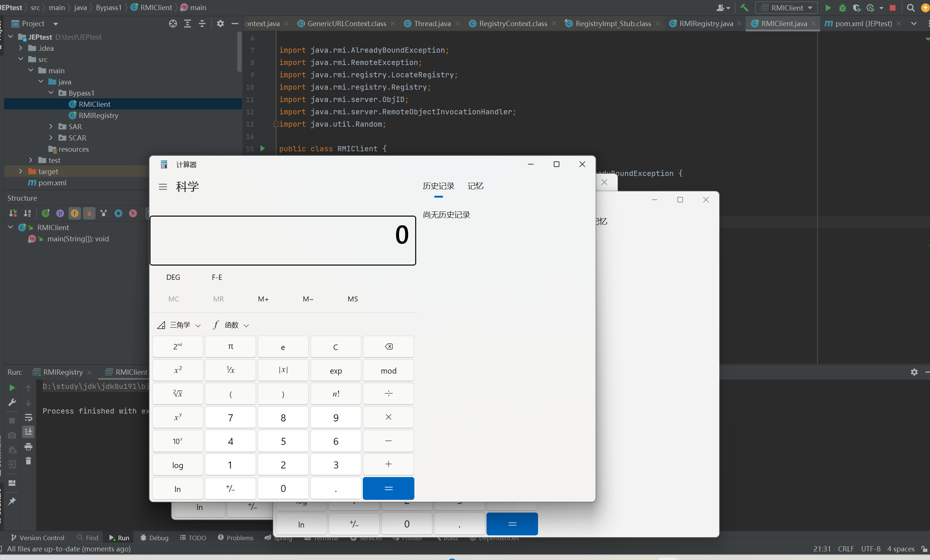Toggle the 2nd function key in calculator
The image size is (930, 560).
[177, 346]
